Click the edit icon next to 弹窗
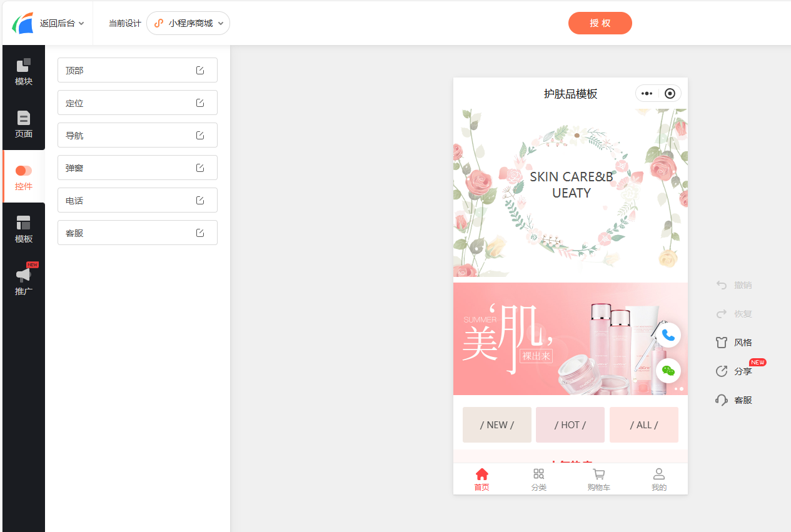Screen dimensions: 791x532 pos(200,168)
